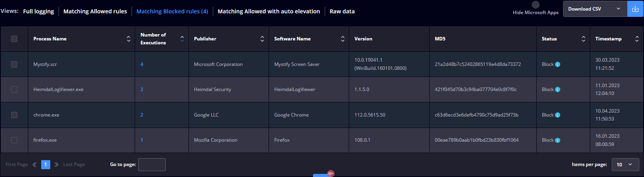Click version 108.0.1 cell
This screenshot has width=644, height=177.
(362, 140)
